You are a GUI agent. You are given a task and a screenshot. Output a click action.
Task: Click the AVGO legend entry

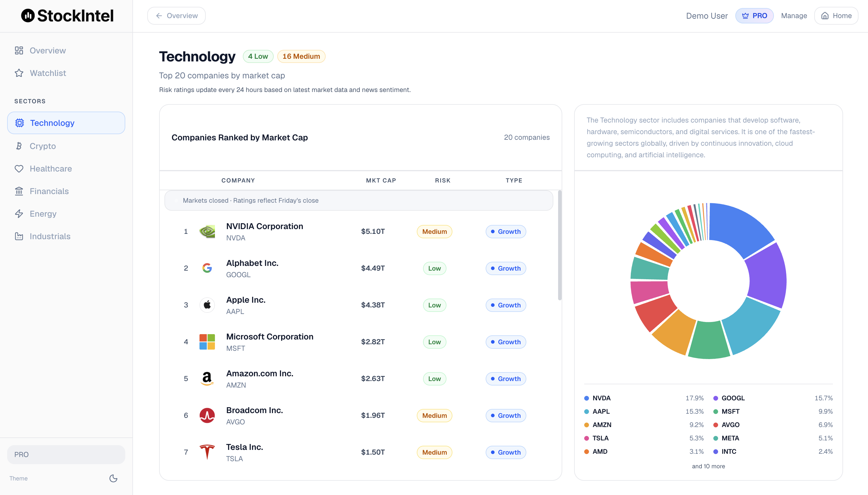click(773, 425)
